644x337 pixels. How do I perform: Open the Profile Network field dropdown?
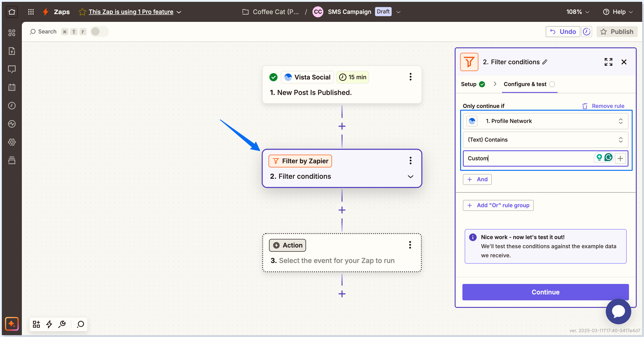(x=545, y=121)
